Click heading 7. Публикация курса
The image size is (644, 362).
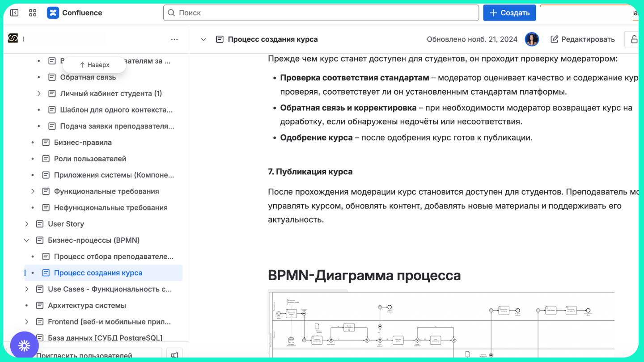[x=310, y=172]
